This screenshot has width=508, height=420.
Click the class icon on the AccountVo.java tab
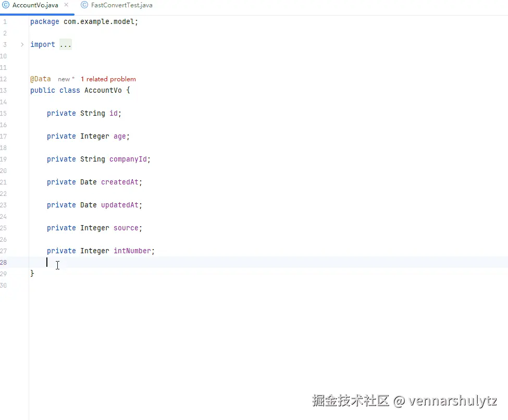[6, 5]
